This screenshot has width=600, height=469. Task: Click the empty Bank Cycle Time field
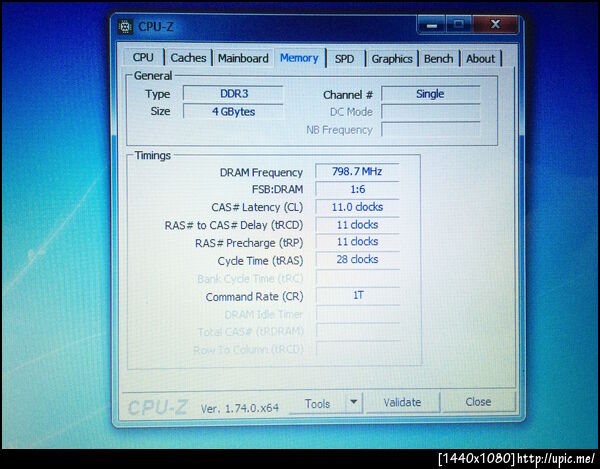pos(357,278)
